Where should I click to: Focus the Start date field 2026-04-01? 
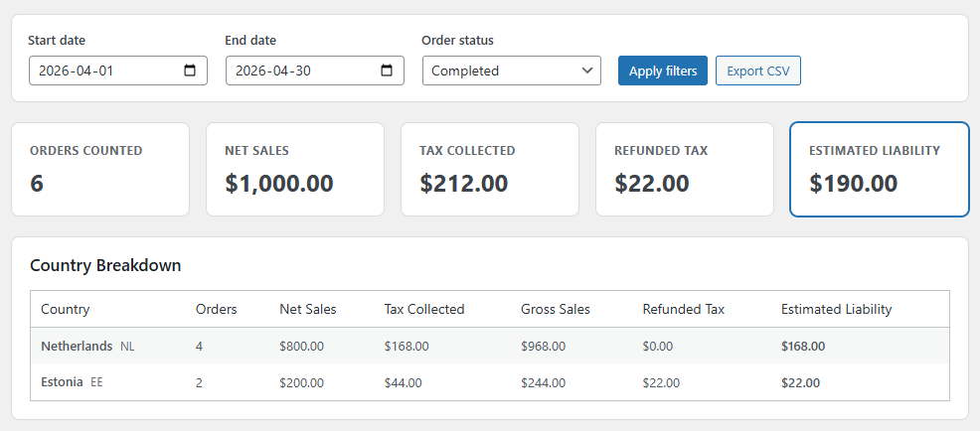[118, 71]
